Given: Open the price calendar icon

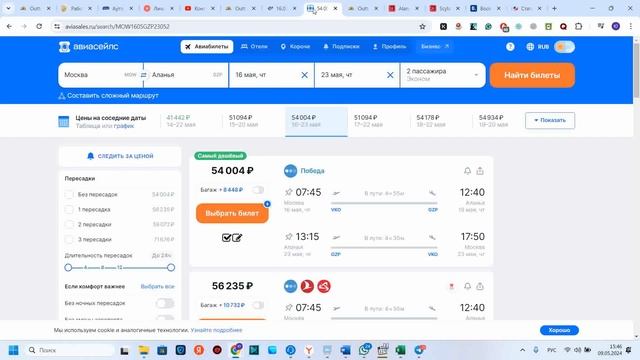Looking at the screenshot, I should [x=64, y=121].
